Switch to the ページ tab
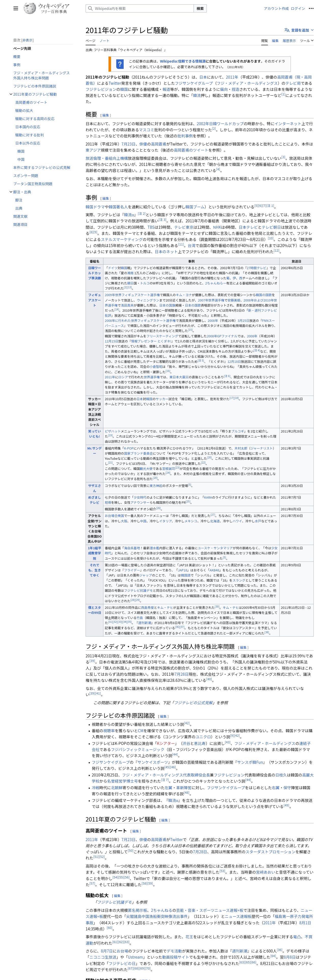327x980 pixels. [x=90, y=41]
